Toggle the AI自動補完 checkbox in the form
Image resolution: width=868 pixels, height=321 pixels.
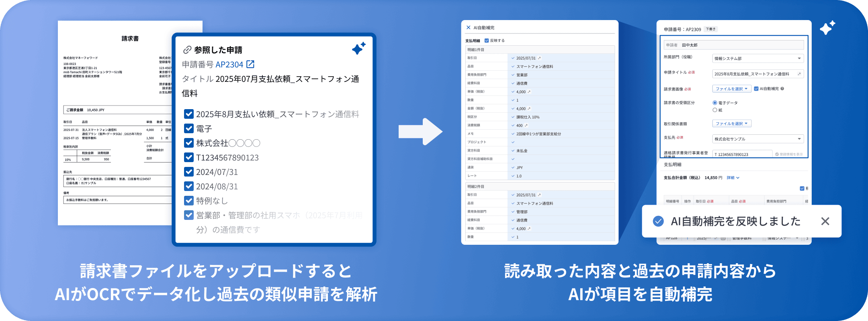coord(756,89)
